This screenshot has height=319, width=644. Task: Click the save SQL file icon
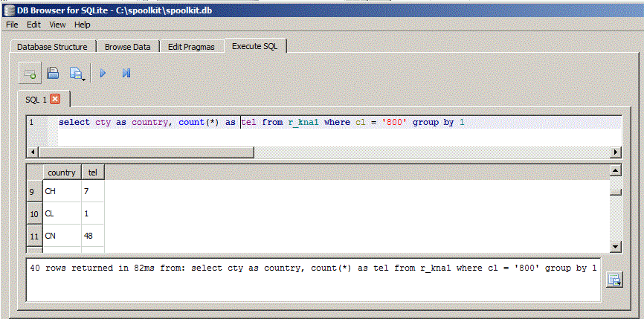[x=53, y=74]
